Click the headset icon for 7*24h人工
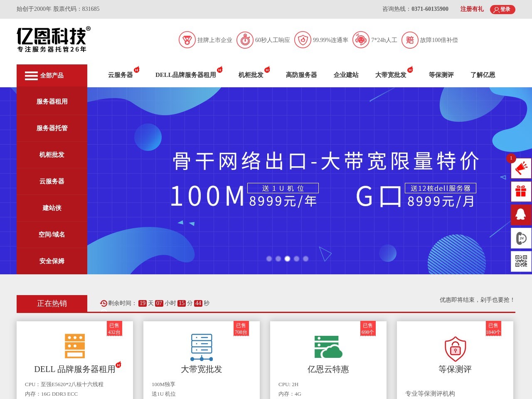 pos(360,40)
